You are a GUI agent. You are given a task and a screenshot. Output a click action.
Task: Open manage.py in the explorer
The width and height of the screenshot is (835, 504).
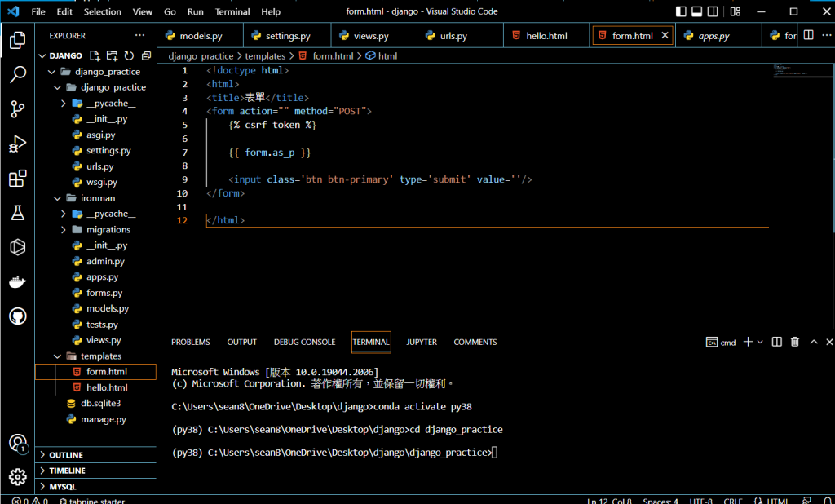click(x=96, y=419)
